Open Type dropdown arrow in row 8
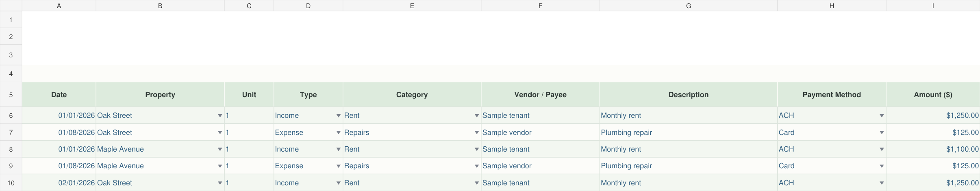This screenshot has height=191, width=980. point(338,150)
